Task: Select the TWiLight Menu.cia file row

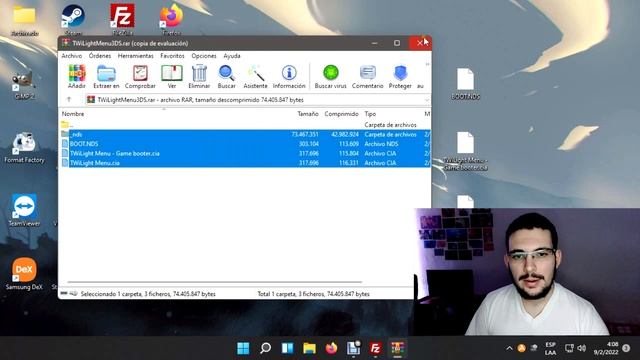Action: (x=245, y=163)
